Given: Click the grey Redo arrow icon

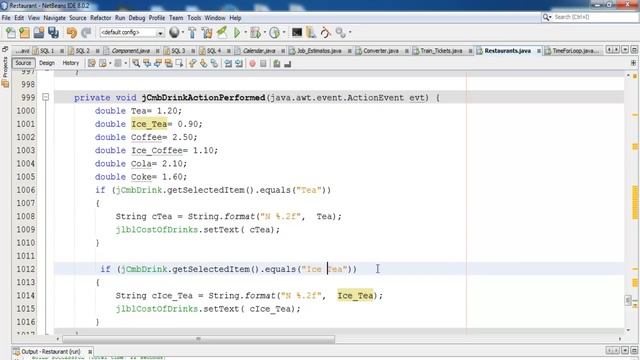Looking at the screenshot, I should pyautogui.click(x=86, y=33).
